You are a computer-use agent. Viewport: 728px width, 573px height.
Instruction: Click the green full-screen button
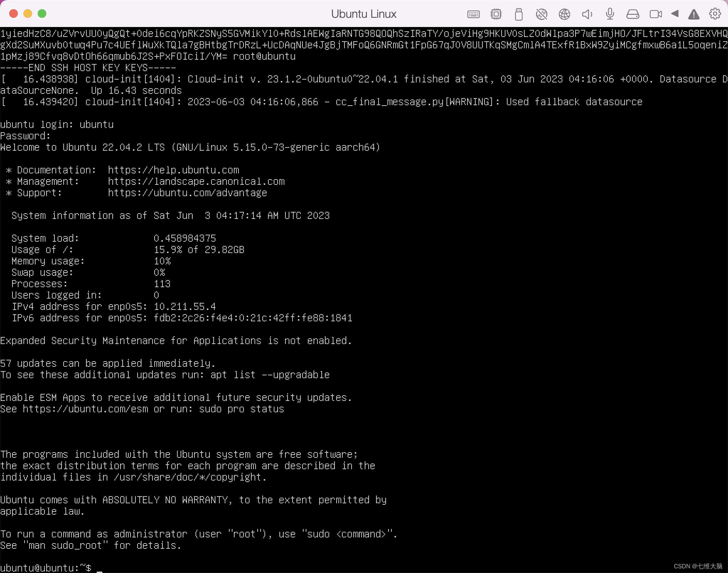[42, 14]
